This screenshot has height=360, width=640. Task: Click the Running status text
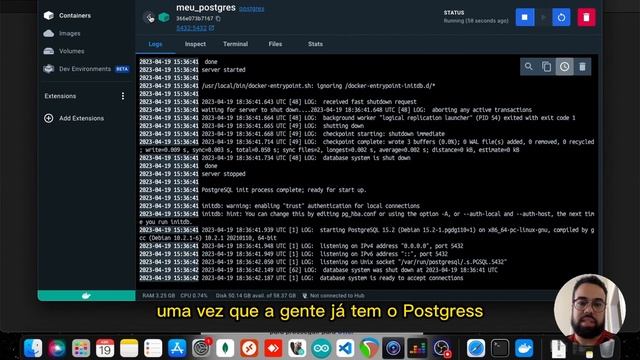[476, 21]
